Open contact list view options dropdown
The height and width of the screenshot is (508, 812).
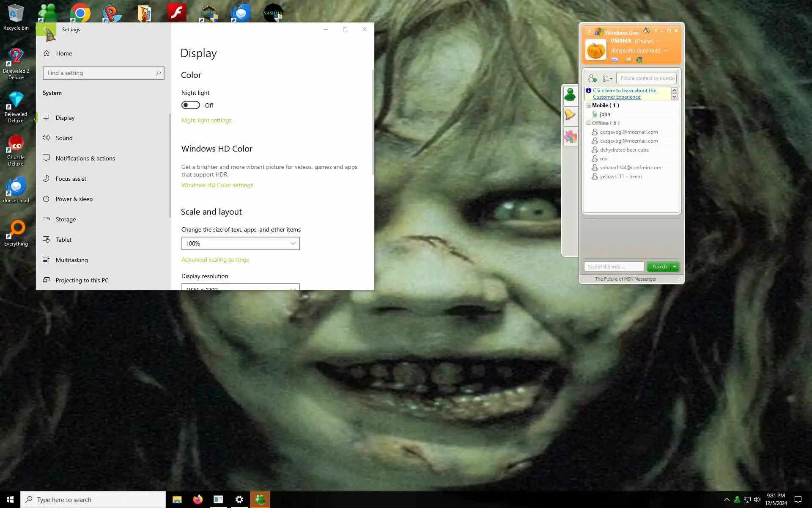[608, 78]
